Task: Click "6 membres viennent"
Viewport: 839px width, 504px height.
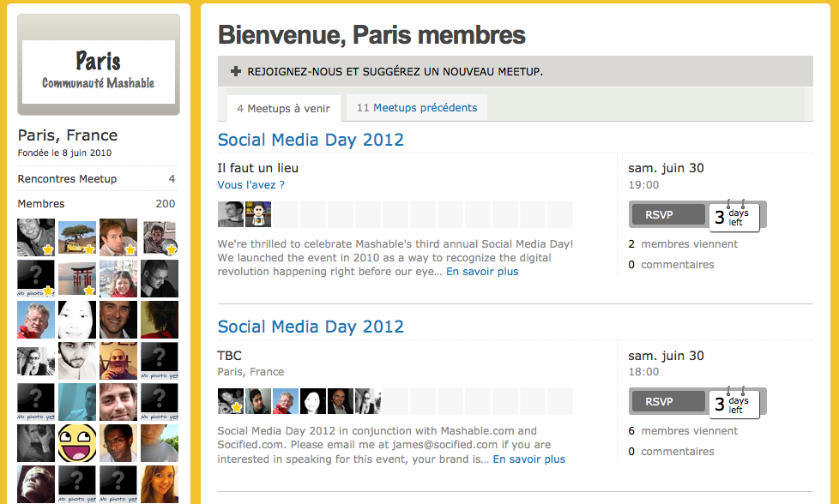Action: (x=683, y=431)
